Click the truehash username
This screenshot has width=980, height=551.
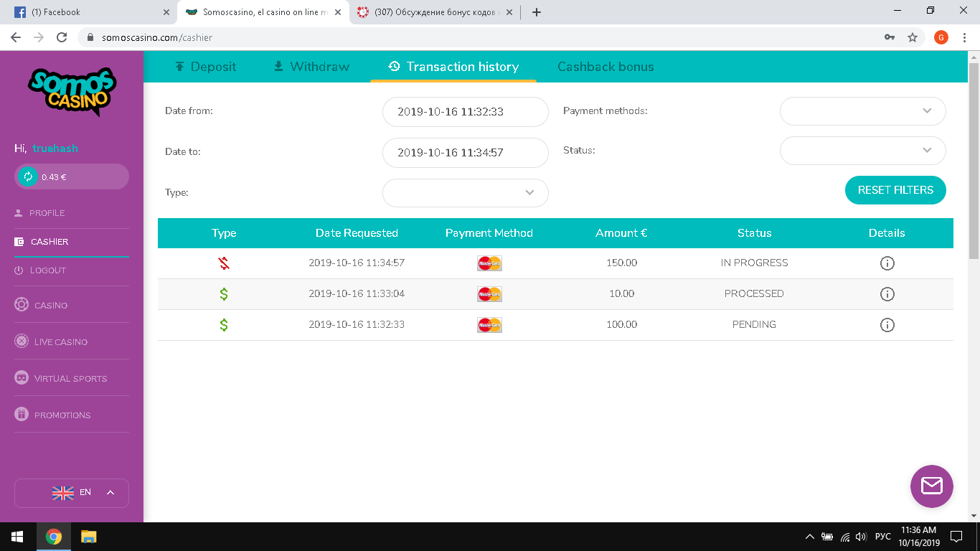pos(55,149)
